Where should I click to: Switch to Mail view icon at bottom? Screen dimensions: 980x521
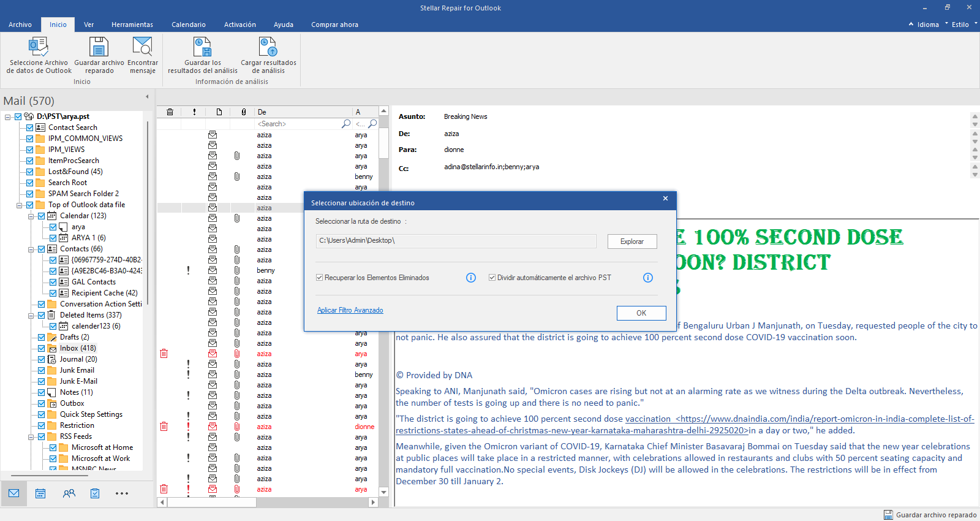[14, 493]
